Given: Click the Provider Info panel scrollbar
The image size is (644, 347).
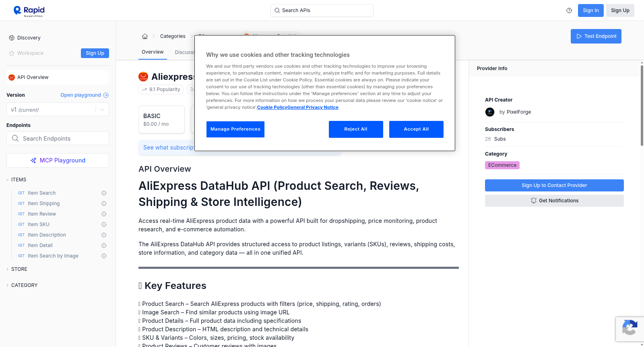Looking at the screenshot, I should click(x=642, y=105).
